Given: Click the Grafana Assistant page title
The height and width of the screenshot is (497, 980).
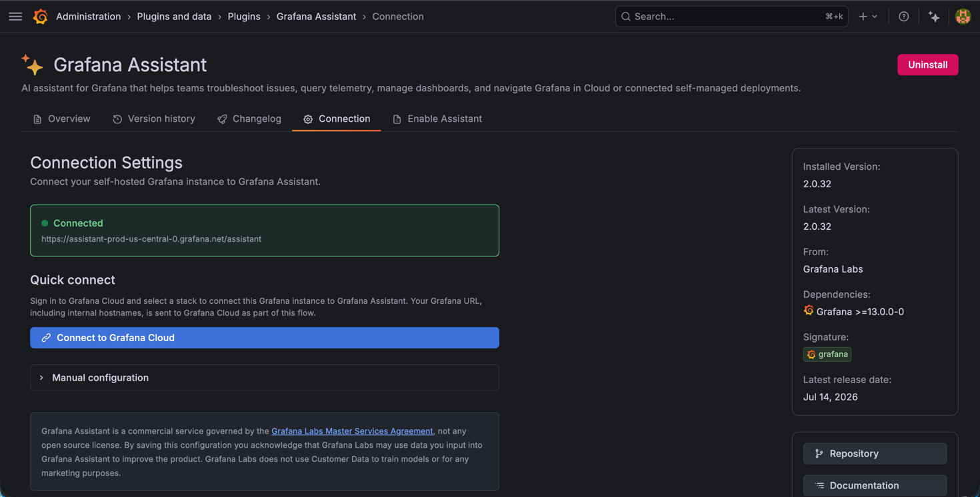Looking at the screenshot, I should 130,65.
